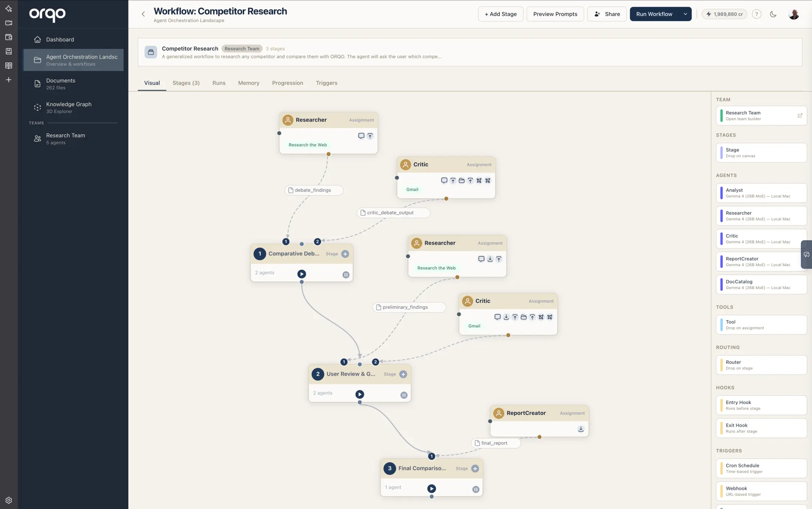
Task: Select DocCatalog agent in palette
Action: [x=761, y=284]
